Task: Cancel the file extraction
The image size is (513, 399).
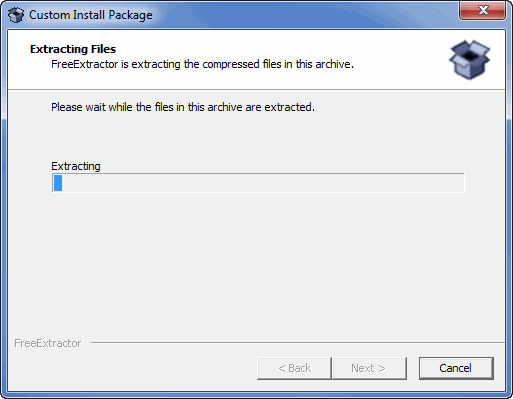Action: 456,368
